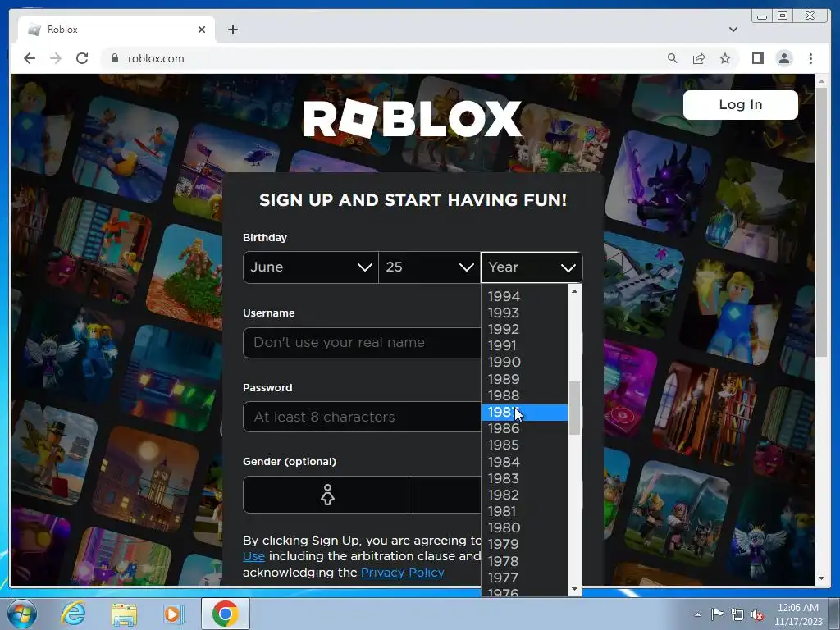Open a new browser tab
The width and height of the screenshot is (840, 630).
(232, 30)
